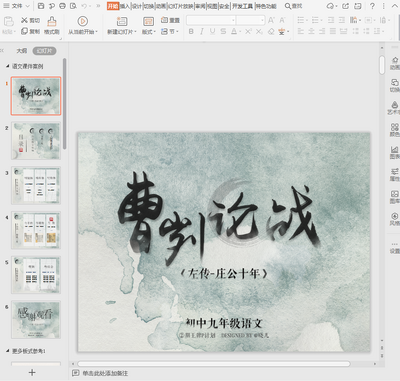Viewport: 400px width, 381px height.
Task: Select the Format Painter (格式刷) tool
Action: tap(52, 25)
